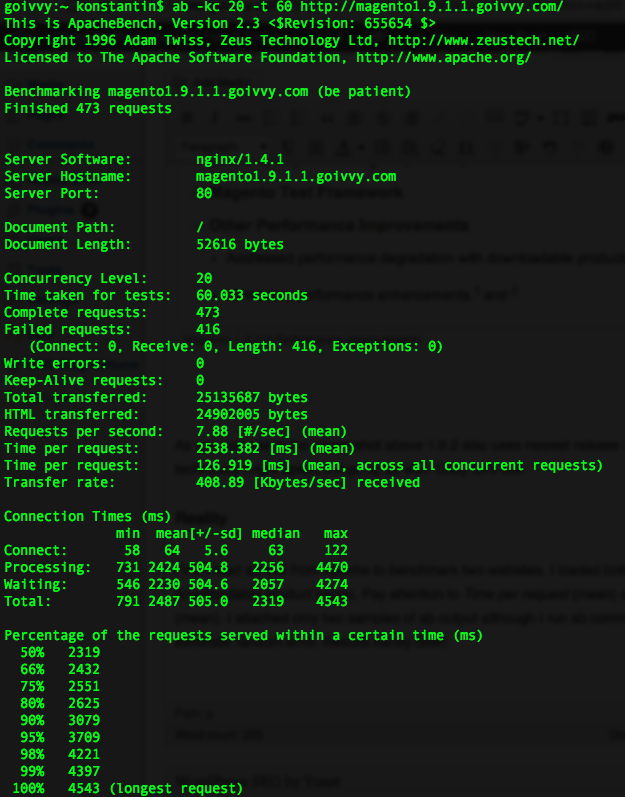Click the Transfer rate value 408.89
This screenshot has width=625, height=797.
pos(220,482)
